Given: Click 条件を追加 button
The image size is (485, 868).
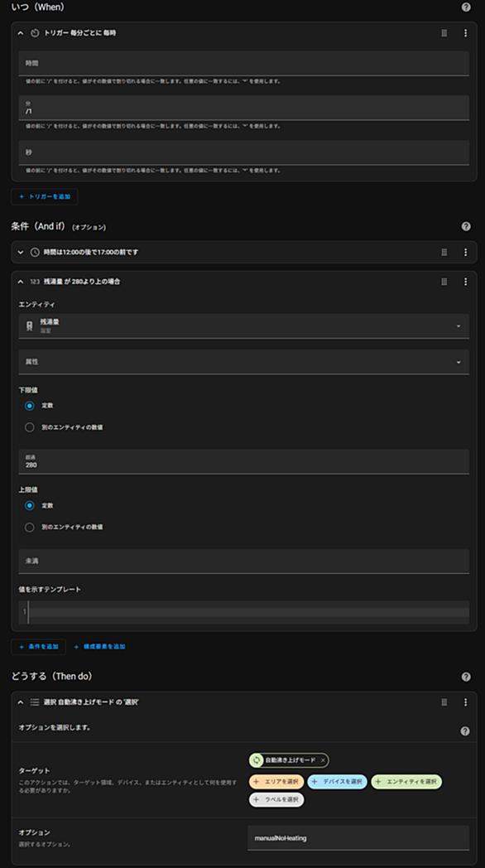Looking at the screenshot, I should 39,647.
